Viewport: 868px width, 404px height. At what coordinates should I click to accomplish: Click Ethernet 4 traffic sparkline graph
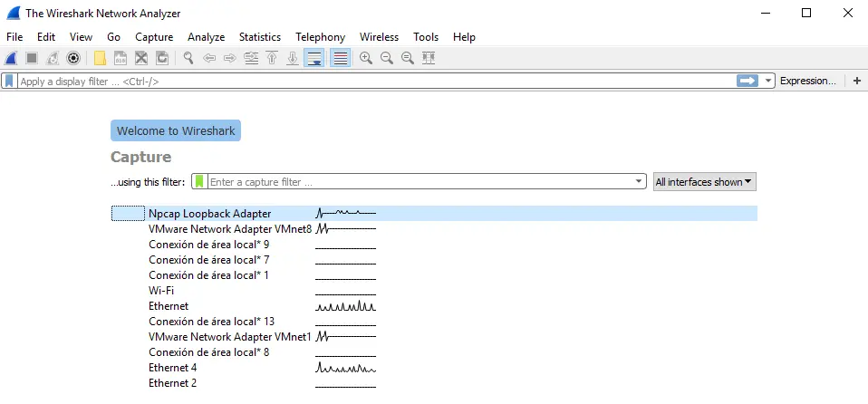[346, 368]
